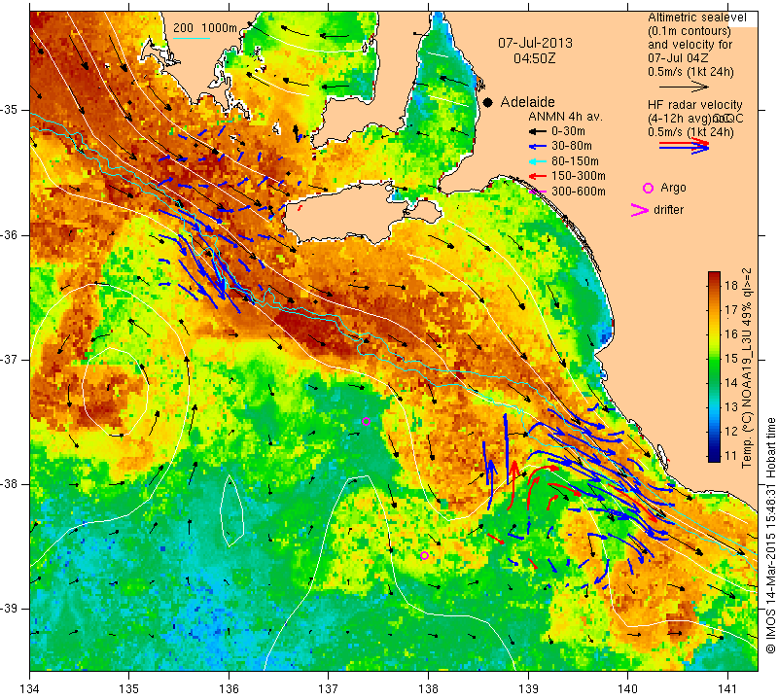Screen dimensions: 778x700
Task: Click the magenta Argo circle in the legend
Action: [x=648, y=188]
